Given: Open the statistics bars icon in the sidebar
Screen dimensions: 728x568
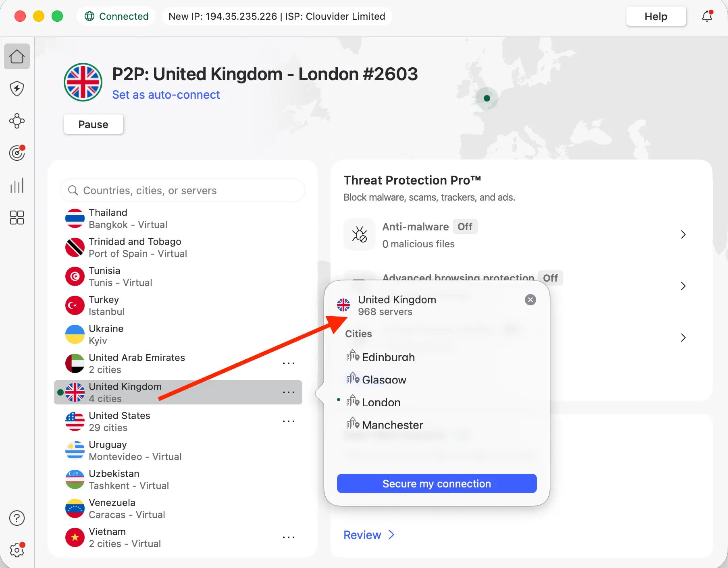Looking at the screenshot, I should (x=17, y=185).
